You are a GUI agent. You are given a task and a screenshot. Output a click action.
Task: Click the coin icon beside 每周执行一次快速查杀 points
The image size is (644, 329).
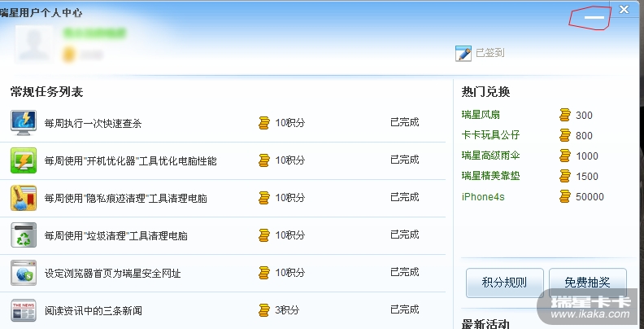264,122
